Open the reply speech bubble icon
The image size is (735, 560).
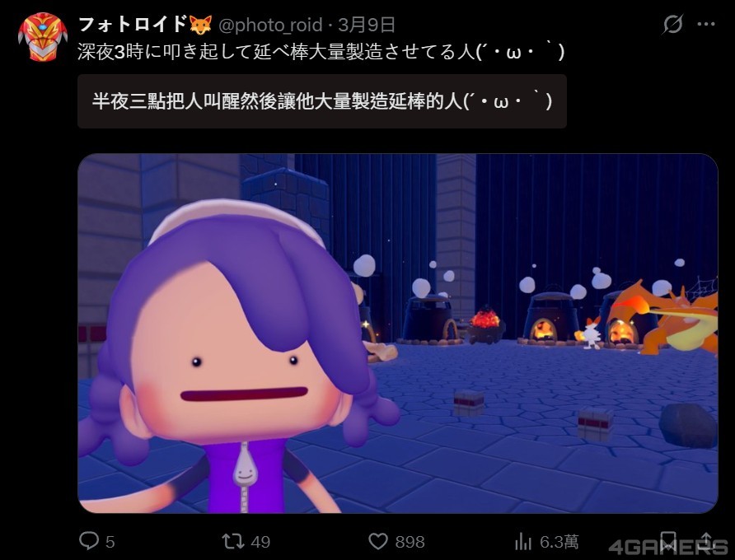89,540
